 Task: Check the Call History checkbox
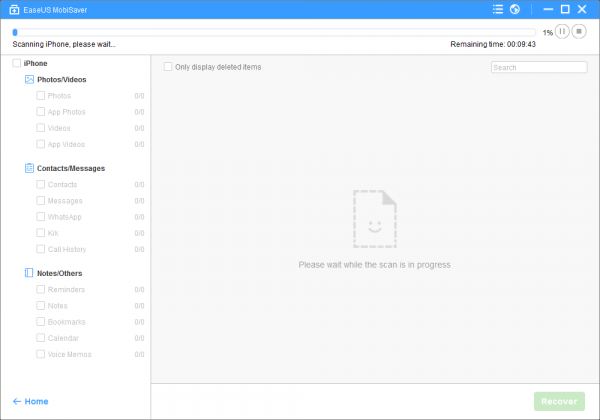tap(41, 249)
